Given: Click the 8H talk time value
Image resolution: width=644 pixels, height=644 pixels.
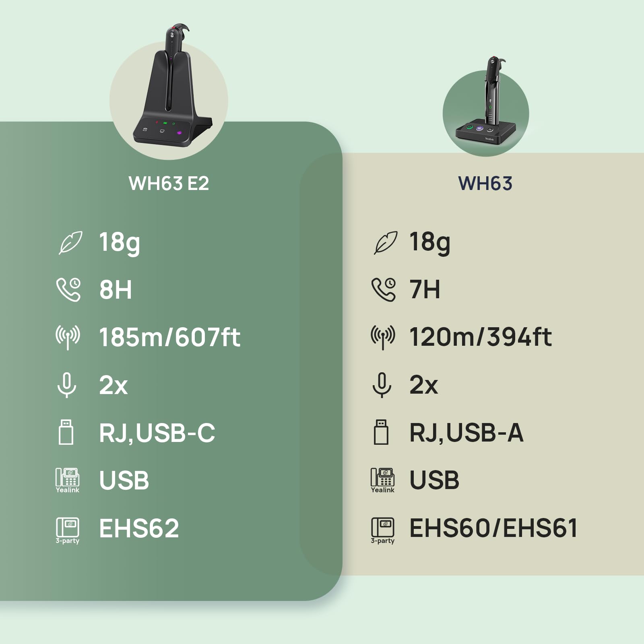Looking at the screenshot, I should (116, 289).
